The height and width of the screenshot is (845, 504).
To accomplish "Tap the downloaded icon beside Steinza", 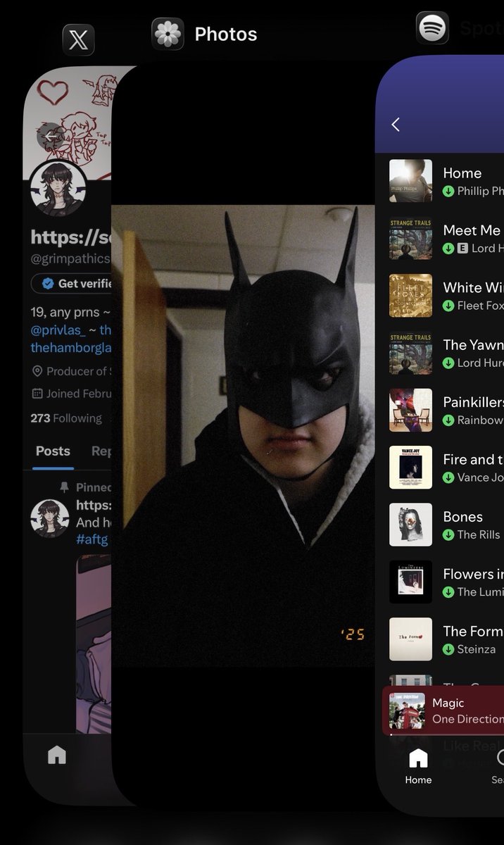I will (x=448, y=649).
